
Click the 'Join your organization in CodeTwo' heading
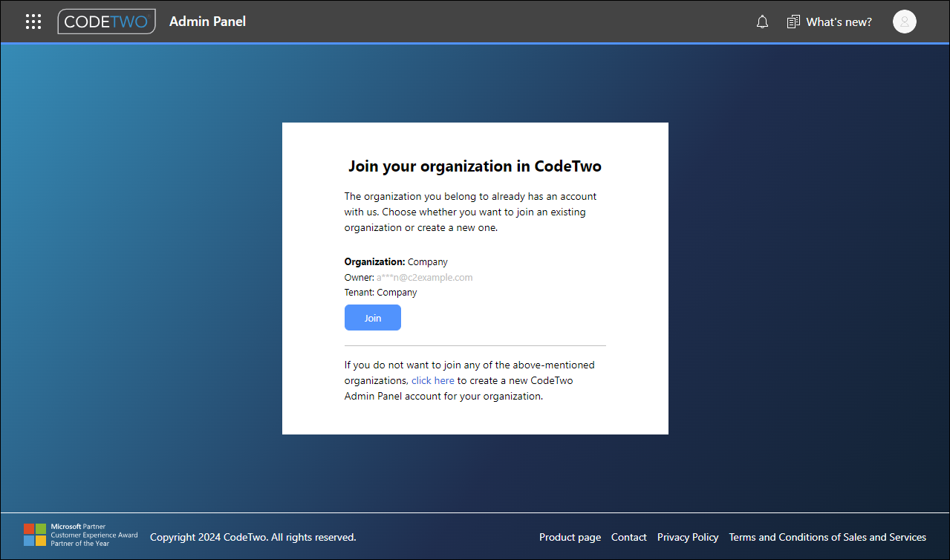475,166
